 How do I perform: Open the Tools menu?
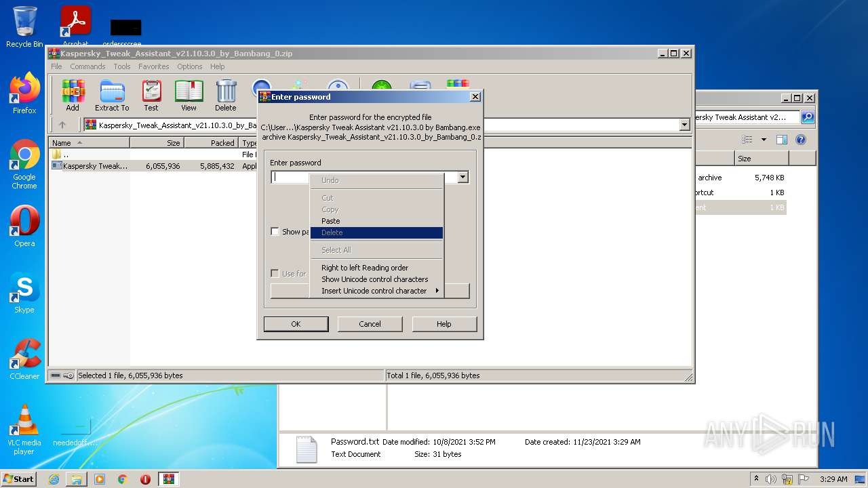(122, 66)
